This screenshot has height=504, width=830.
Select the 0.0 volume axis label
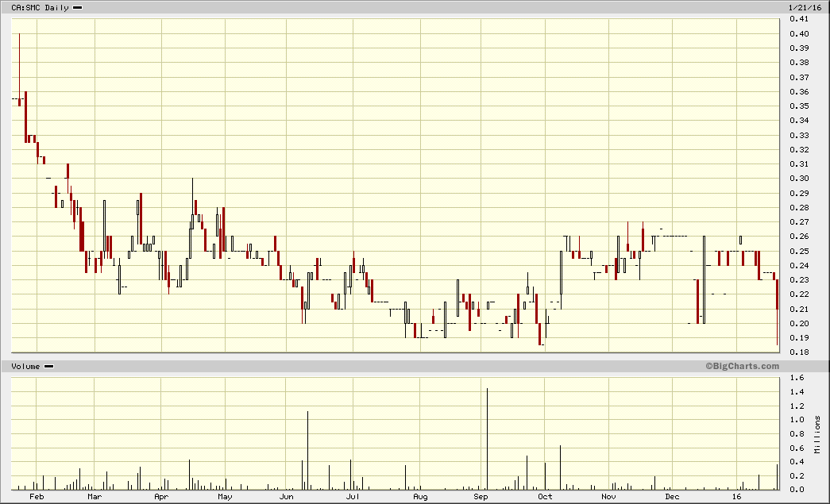tap(797, 490)
